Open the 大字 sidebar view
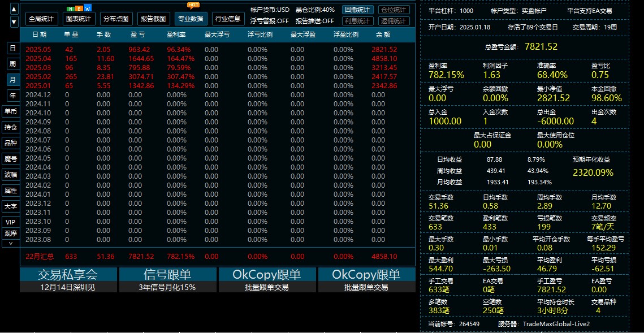This screenshot has width=644, height=333. pos(11,206)
